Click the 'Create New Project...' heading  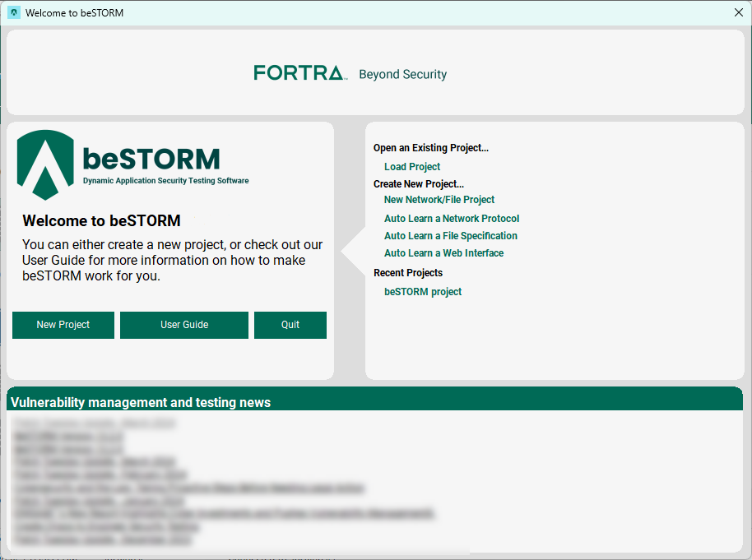(x=419, y=184)
